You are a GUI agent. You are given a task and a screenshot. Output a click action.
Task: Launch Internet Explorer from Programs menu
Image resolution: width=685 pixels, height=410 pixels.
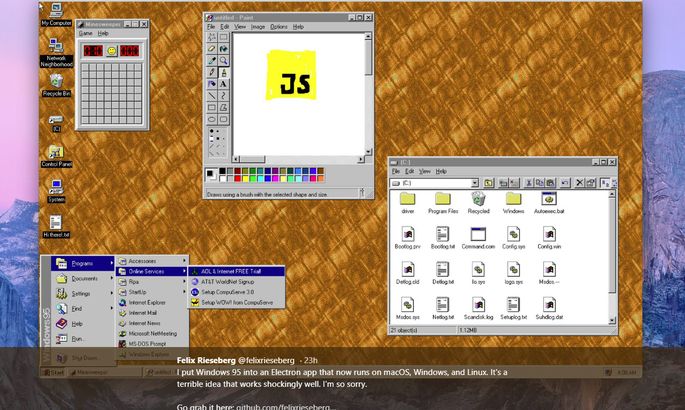[x=152, y=302]
